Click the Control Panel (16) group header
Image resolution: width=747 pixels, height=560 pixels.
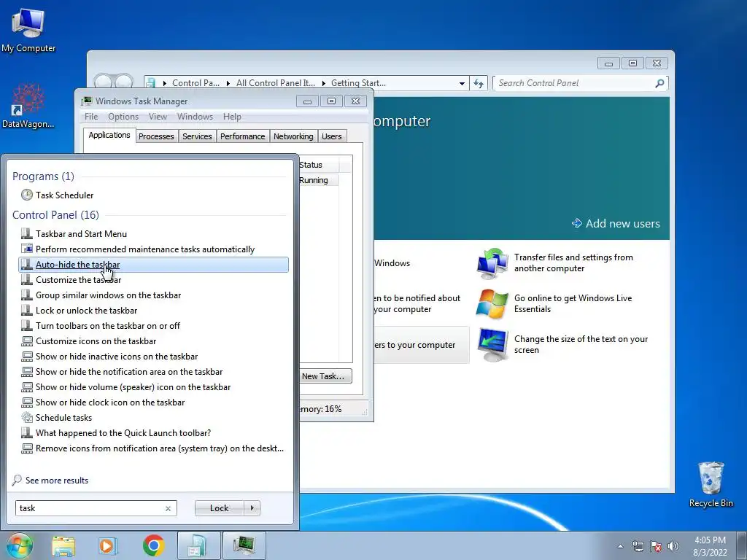(55, 215)
